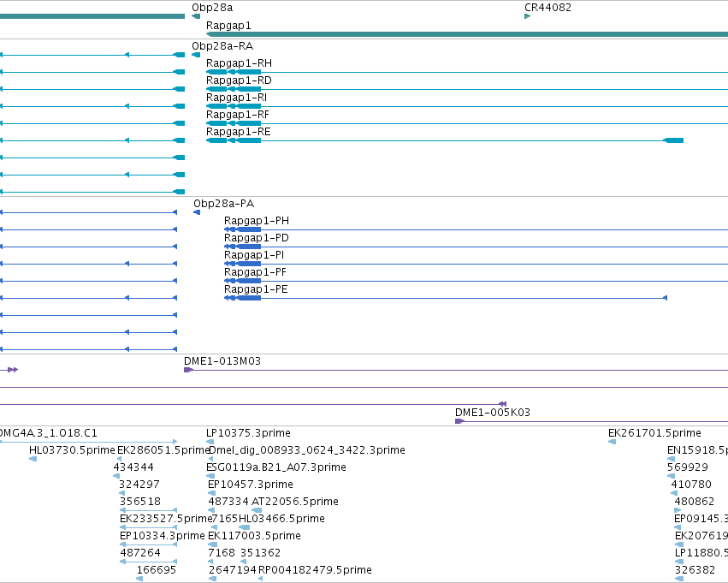Viewport: 728px width, 583px height.
Task: Select the Obp28a-PA protein arrow glyph
Action: [x=197, y=212]
